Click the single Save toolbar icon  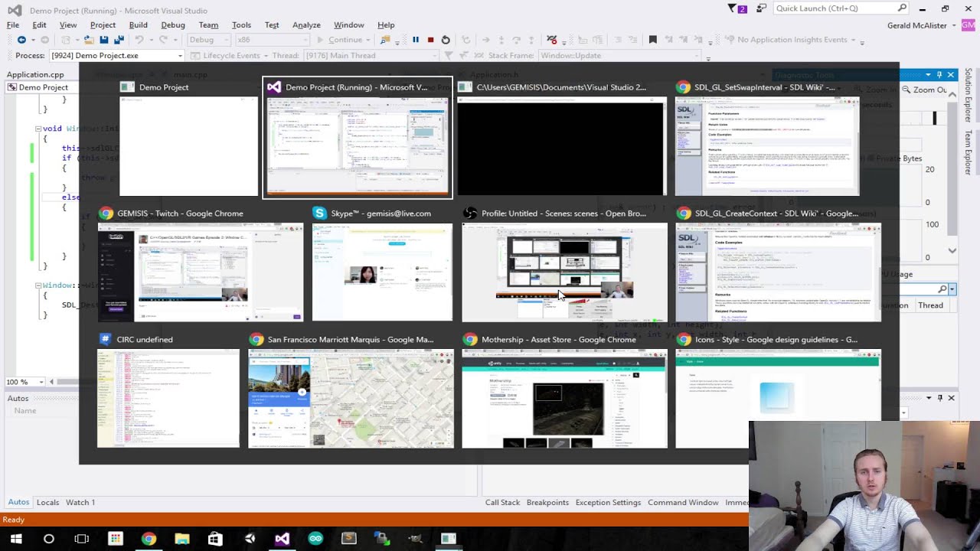click(x=104, y=40)
